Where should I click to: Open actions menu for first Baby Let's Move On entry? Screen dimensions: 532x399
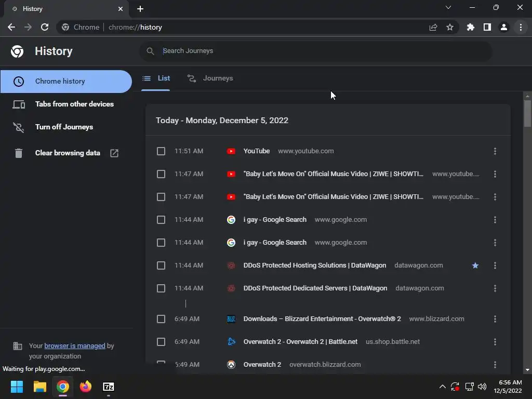tap(495, 174)
